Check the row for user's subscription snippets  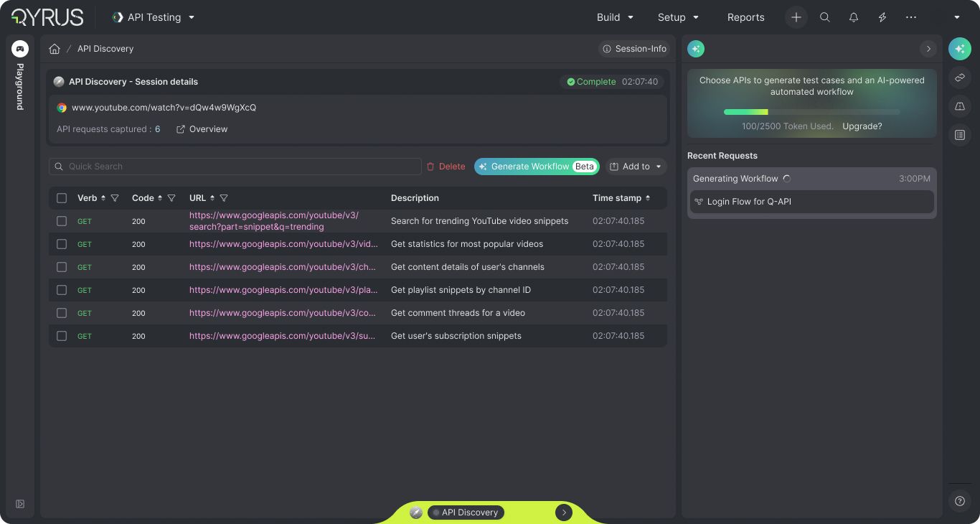click(62, 336)
